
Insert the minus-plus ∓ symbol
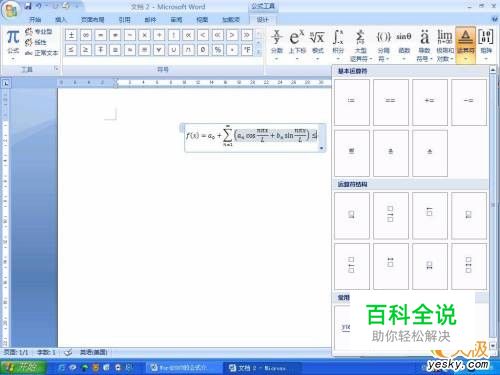tap(100, 50)
